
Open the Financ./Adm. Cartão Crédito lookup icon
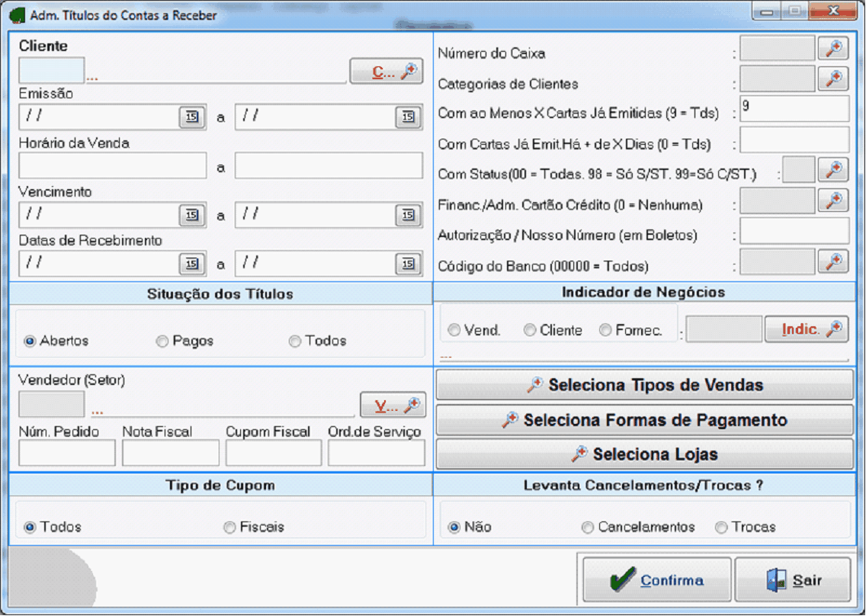(x=833, y=201)
